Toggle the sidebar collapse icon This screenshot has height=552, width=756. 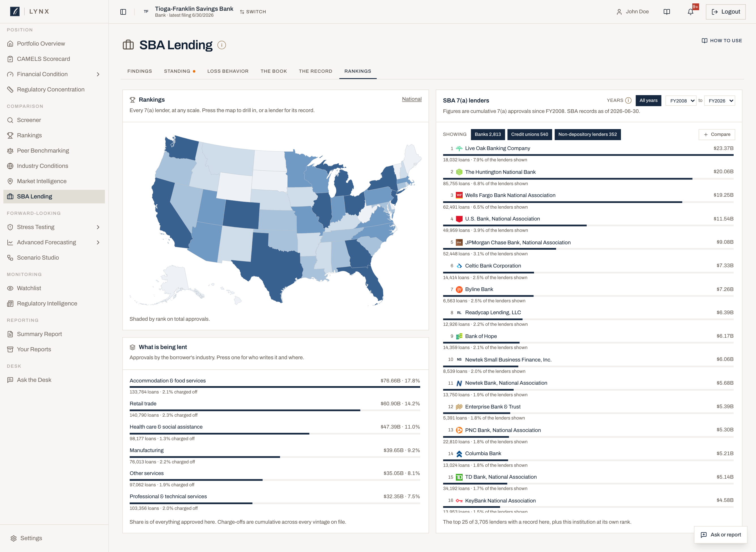(x=123, y=12)
